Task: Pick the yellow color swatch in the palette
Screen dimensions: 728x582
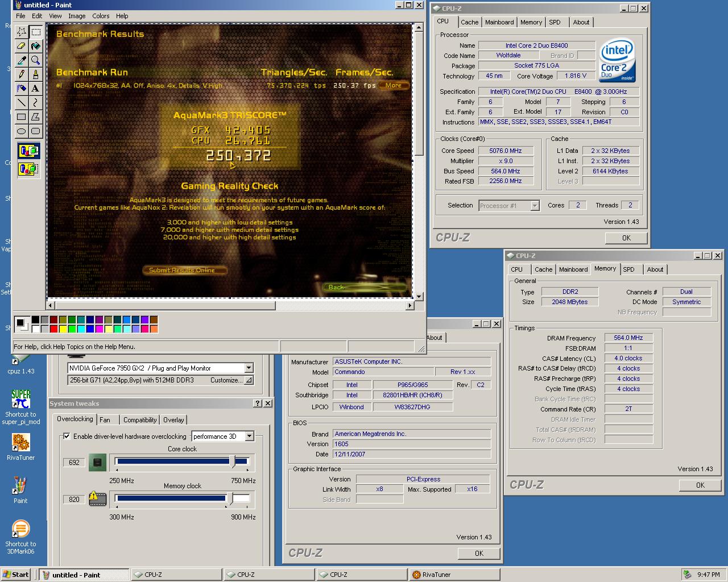Action: point(63,329)
